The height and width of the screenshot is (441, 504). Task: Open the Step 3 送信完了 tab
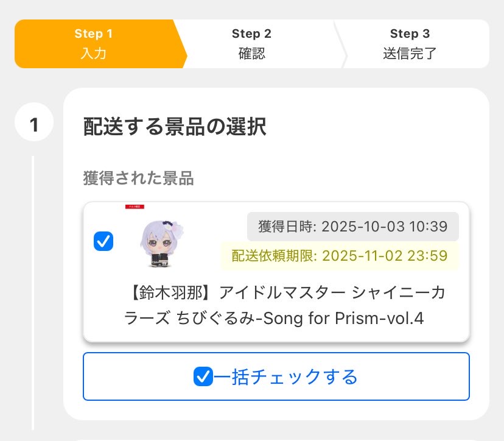click(x=410, y=44)
